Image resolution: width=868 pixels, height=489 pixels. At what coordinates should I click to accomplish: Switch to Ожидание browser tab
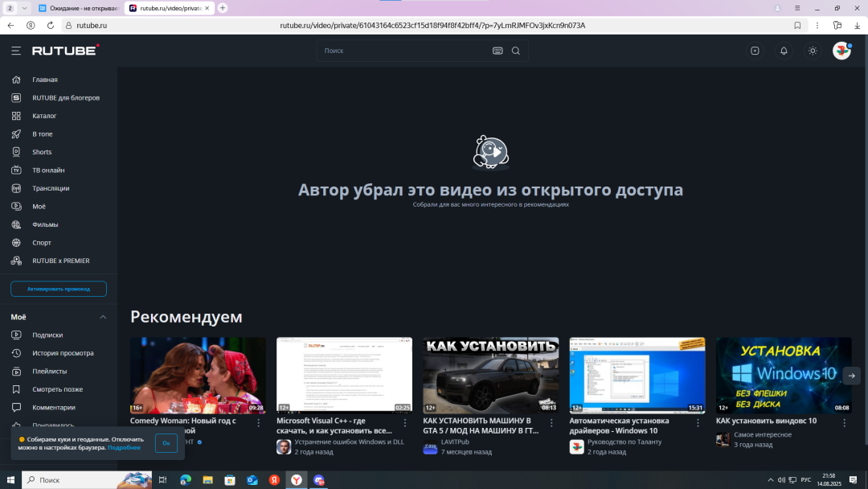point(79,8)
